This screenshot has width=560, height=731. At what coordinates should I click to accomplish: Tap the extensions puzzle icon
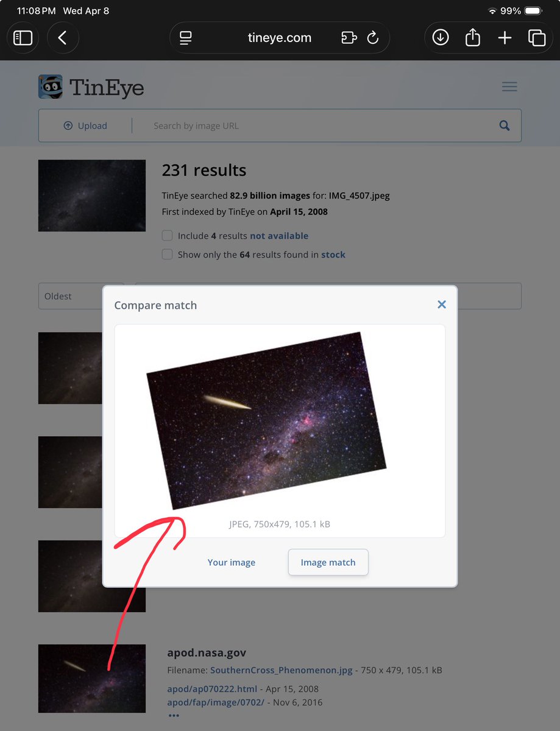pyautogui.click(x=349, y=38)
